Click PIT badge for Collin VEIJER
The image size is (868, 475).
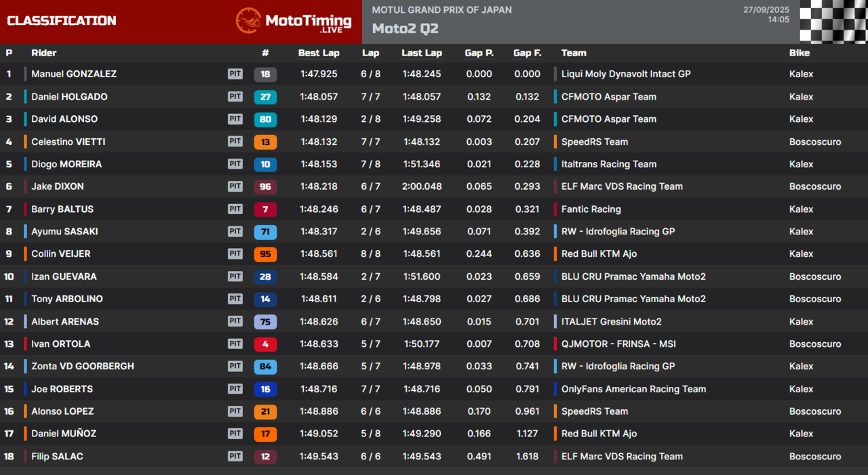coord(235,253)
